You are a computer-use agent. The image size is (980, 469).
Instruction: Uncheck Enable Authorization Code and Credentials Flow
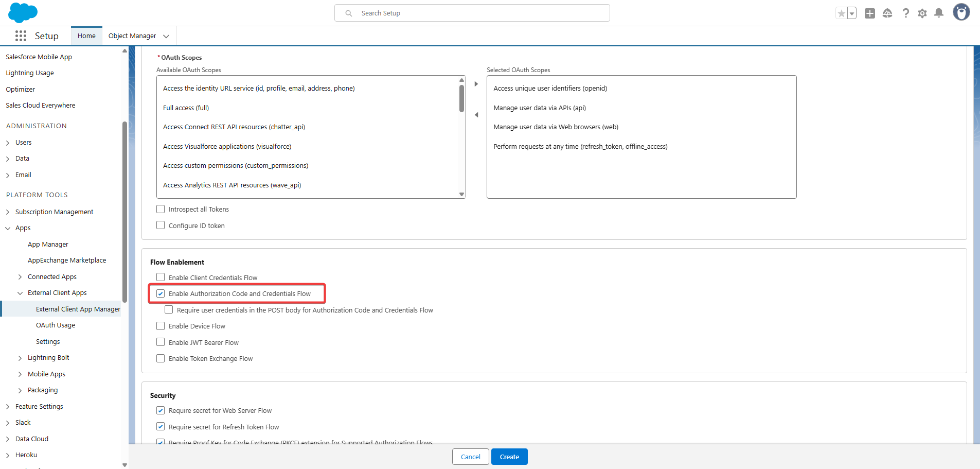(161, 293)
